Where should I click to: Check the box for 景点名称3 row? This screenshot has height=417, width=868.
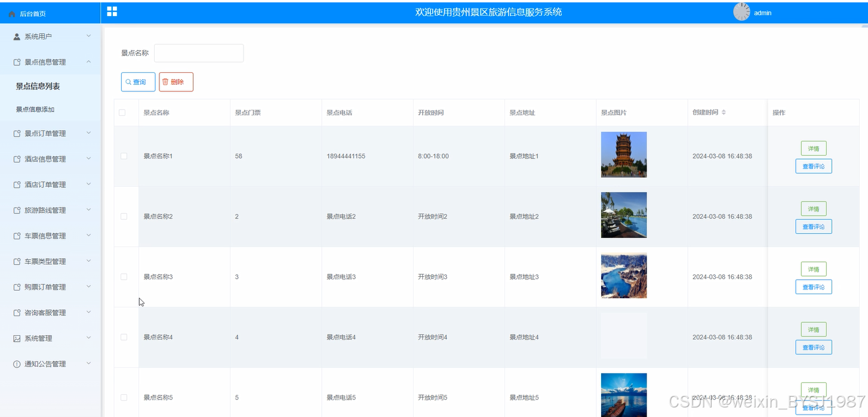(x=124, y=277)
